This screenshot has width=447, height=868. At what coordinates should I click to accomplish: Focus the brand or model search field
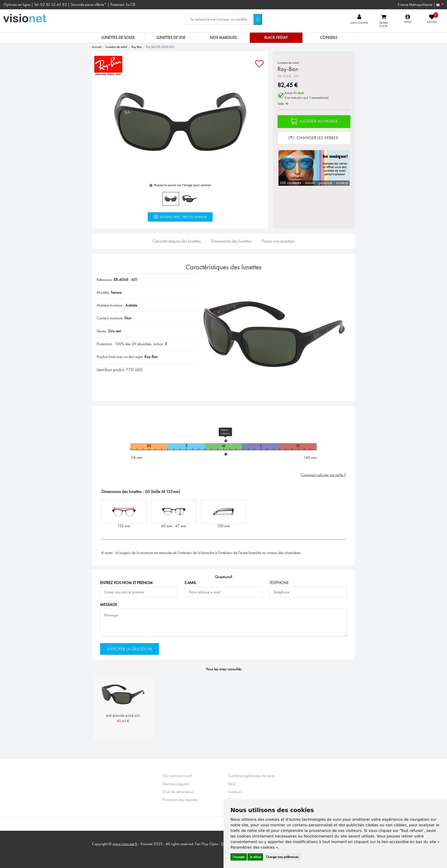(x=220, y=19)
